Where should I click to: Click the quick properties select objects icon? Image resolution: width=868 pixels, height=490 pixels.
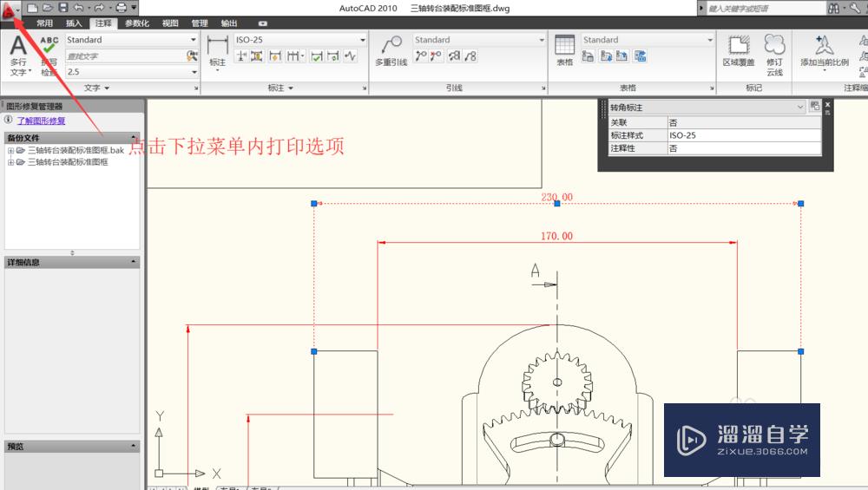click(814, 106)
